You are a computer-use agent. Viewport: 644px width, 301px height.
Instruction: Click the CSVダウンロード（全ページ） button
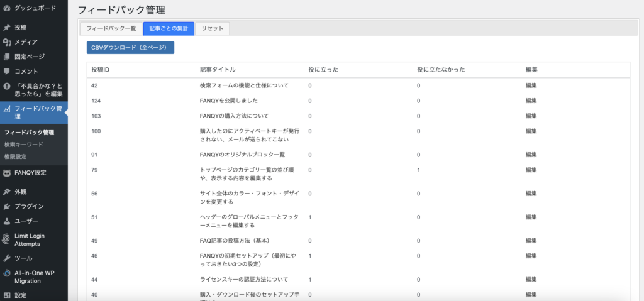(x=130, y=48)
